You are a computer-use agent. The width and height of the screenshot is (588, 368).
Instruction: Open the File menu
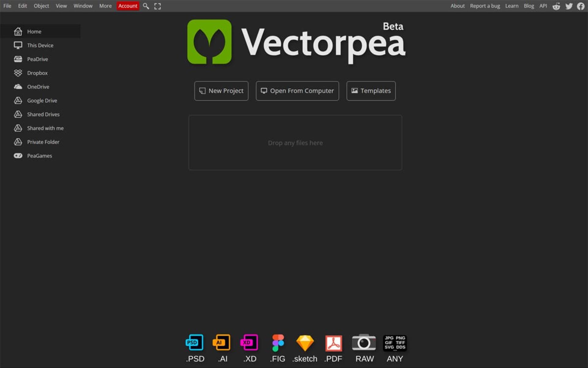[x=7, y=6]
